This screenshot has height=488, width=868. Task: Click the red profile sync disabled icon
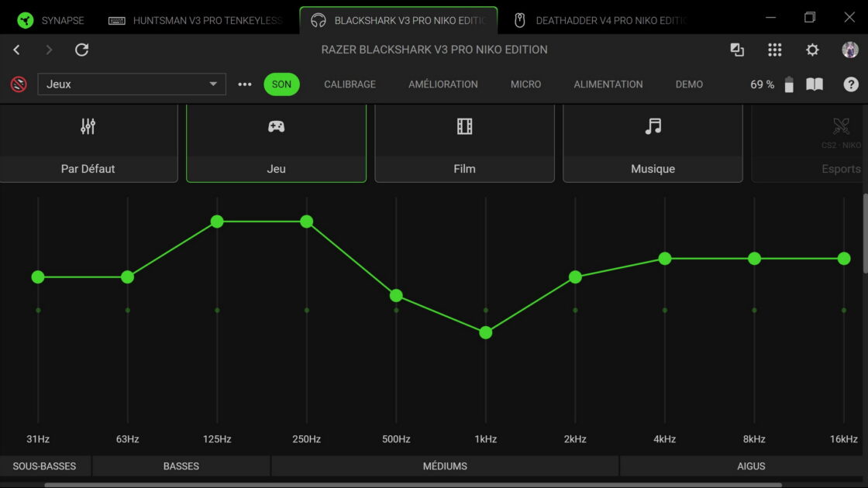19,84
